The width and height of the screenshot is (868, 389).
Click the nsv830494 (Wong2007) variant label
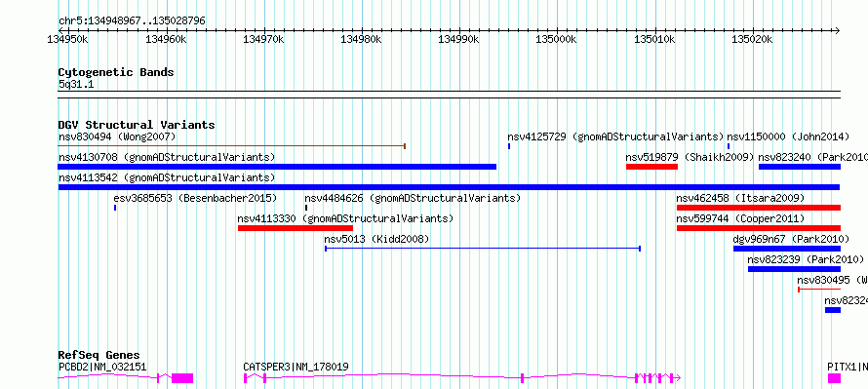117,136
